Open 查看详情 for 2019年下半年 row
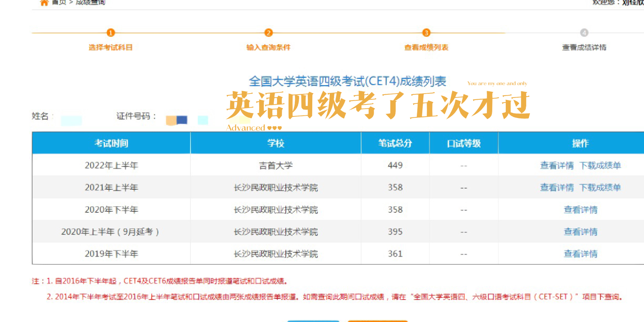 [581, 254]
